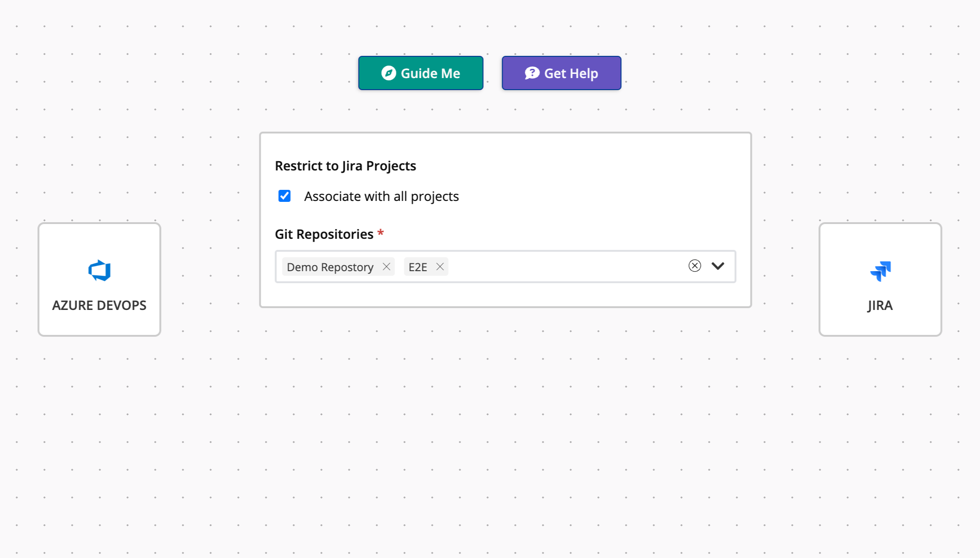This screenshot has height=558, width=980.
Task: Click the compass icon on Guide Me
Action: pyautogui.click(x=389, y=73)
